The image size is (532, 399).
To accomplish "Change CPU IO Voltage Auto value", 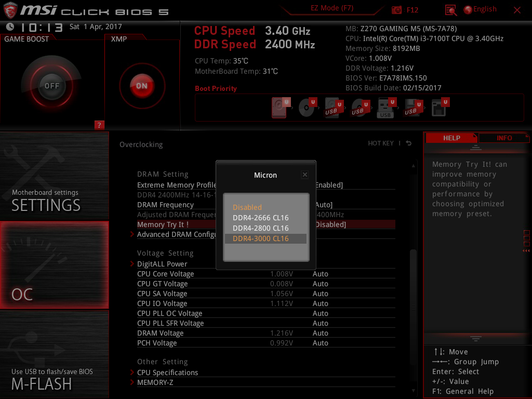I will point(320,303).
